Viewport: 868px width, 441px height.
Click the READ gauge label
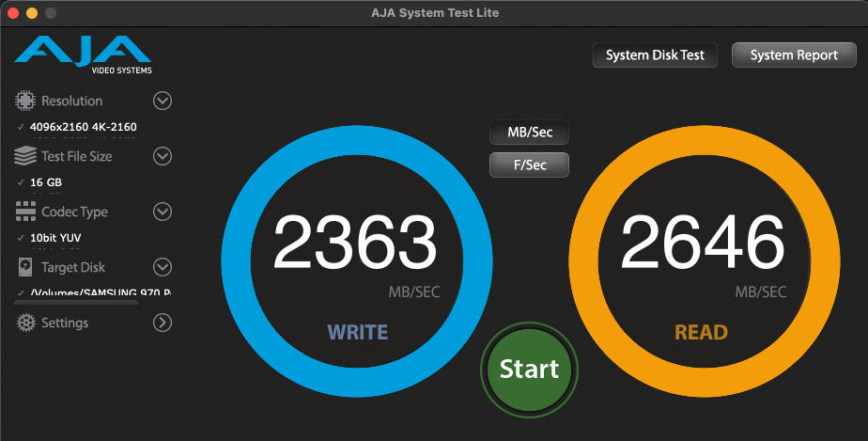[701, 333]
